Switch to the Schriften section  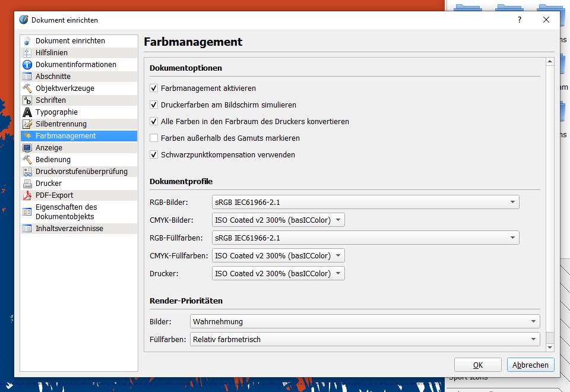pyautogui.click(x=50, y=100)
